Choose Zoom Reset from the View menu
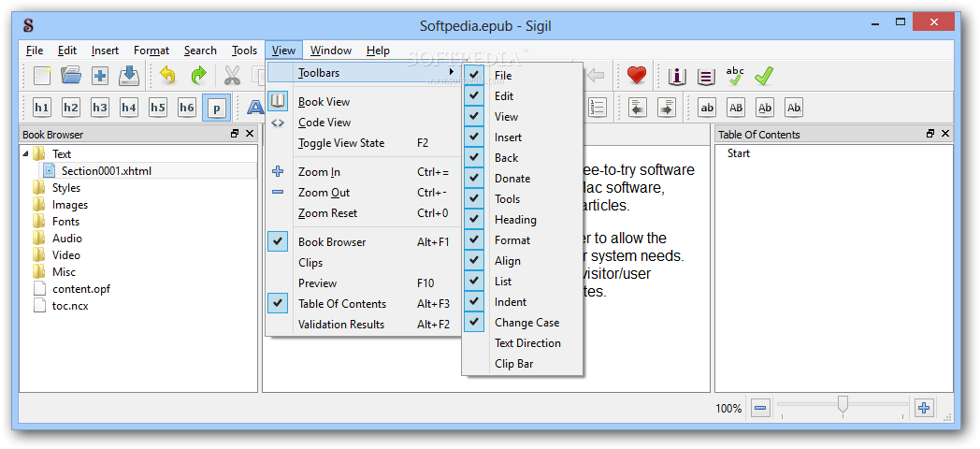 point(363,213)
